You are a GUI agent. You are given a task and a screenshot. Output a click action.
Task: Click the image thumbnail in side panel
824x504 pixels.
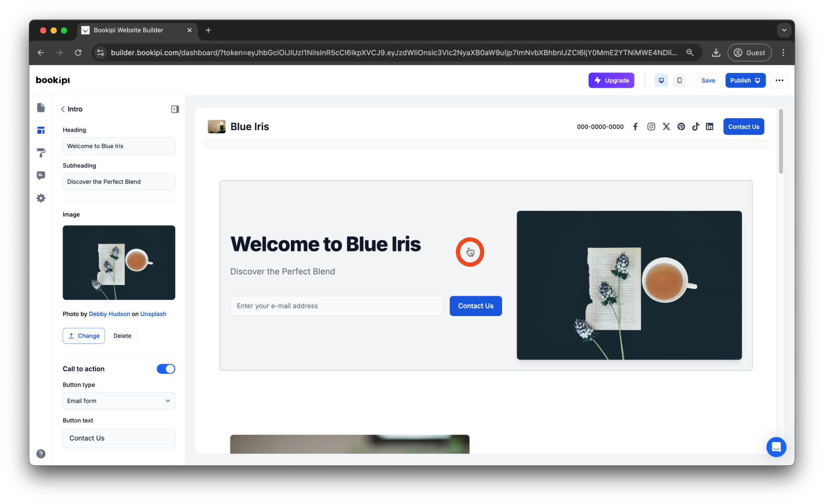click(119, 262)
